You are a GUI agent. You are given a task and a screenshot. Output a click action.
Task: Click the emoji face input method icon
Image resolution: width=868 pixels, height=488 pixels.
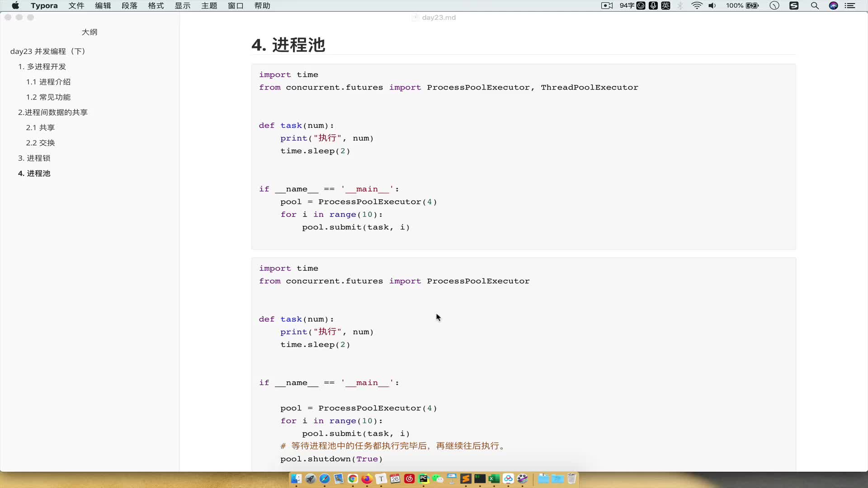pyautogui.click(x=641, y=5)
